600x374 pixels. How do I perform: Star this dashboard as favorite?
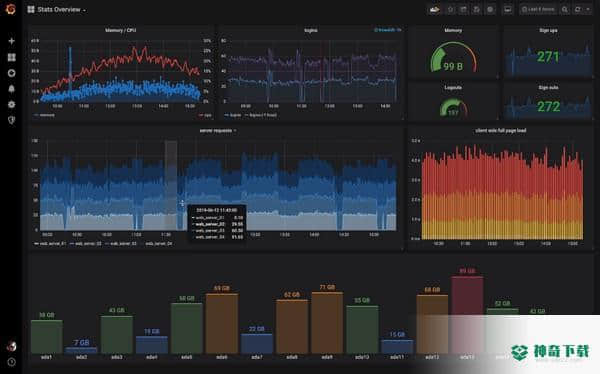[x=450, y=9]
